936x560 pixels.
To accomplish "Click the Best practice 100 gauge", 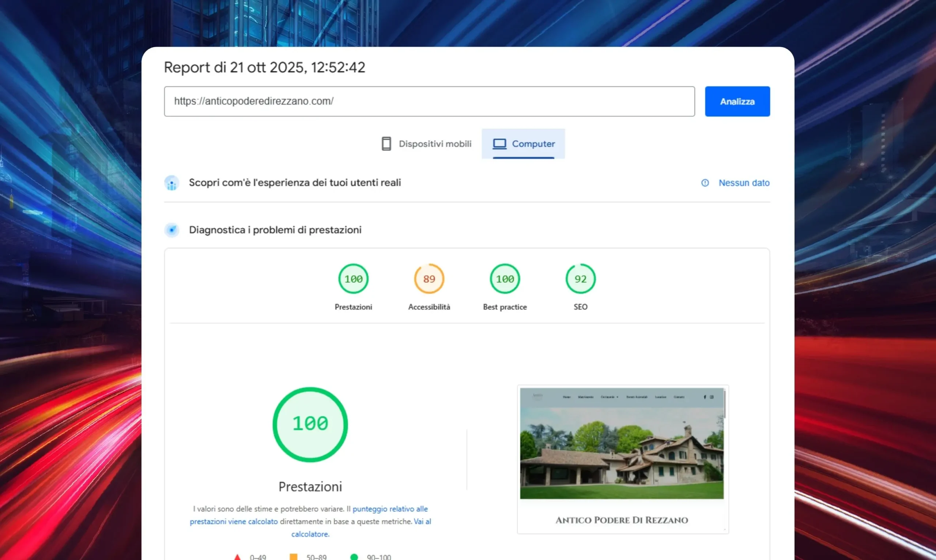I will click(505, 279).
